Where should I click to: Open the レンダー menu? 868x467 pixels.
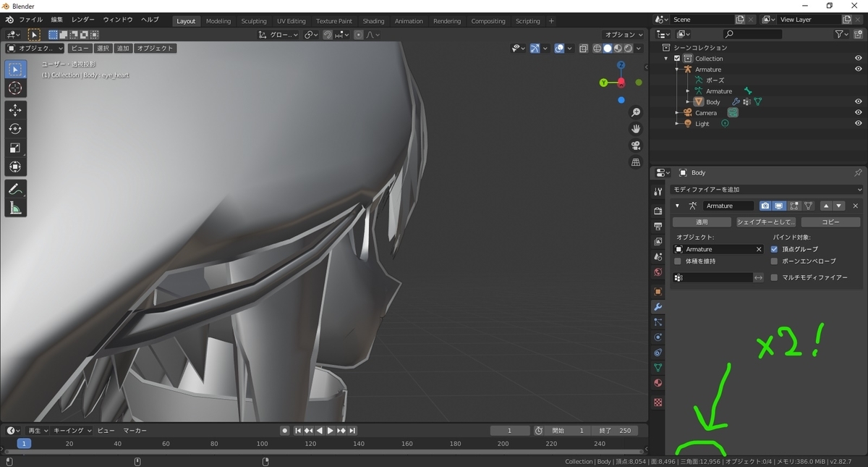(83, 20)
